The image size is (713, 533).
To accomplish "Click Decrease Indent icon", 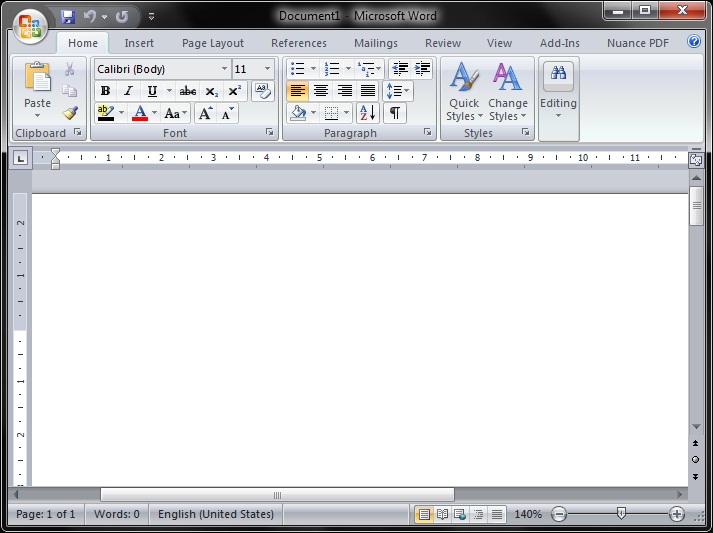I will point(400,69).
